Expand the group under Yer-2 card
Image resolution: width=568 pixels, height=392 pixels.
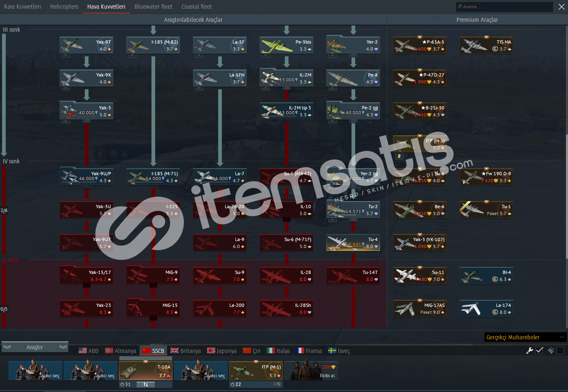tap(353, 55)
